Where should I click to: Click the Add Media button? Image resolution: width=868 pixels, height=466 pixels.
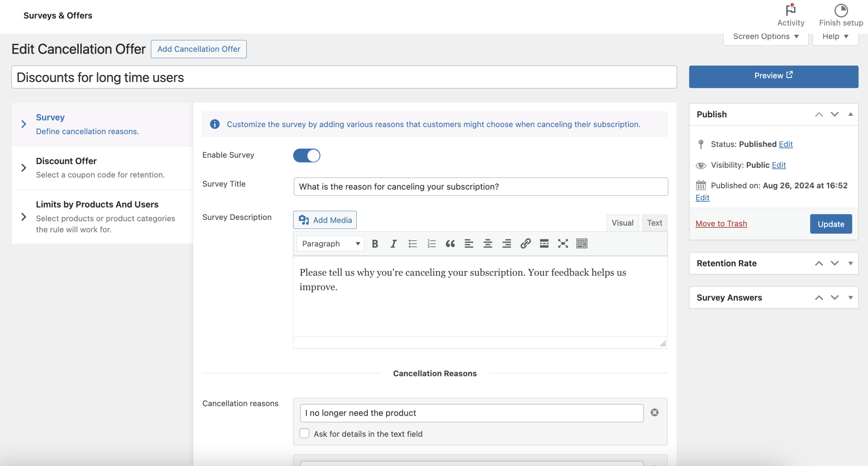click(x=325, y=220)
